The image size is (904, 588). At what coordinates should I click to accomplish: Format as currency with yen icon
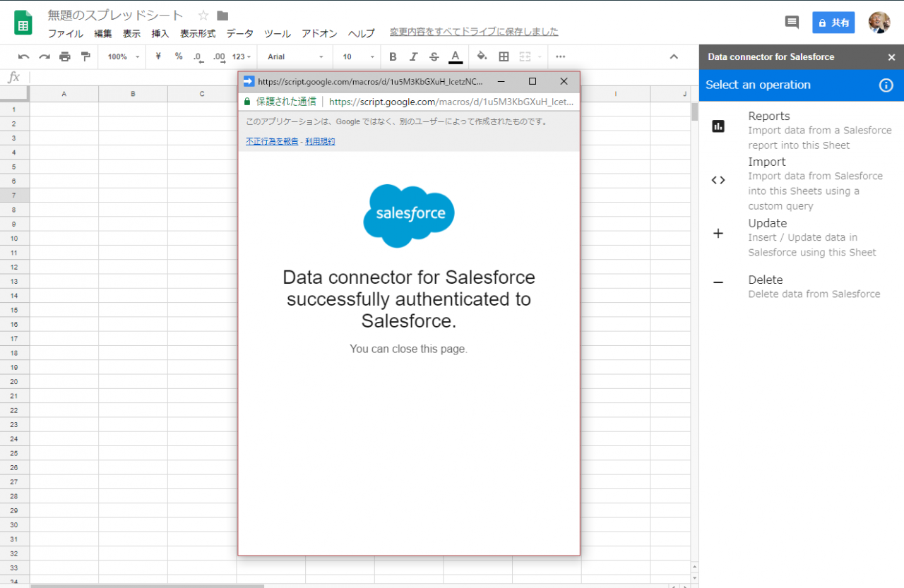158,56
